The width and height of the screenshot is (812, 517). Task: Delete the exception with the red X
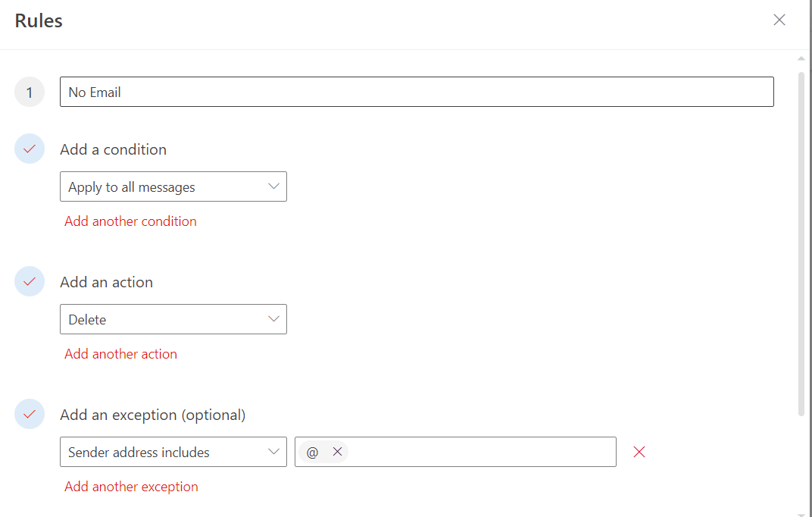[x=639, y=452]
